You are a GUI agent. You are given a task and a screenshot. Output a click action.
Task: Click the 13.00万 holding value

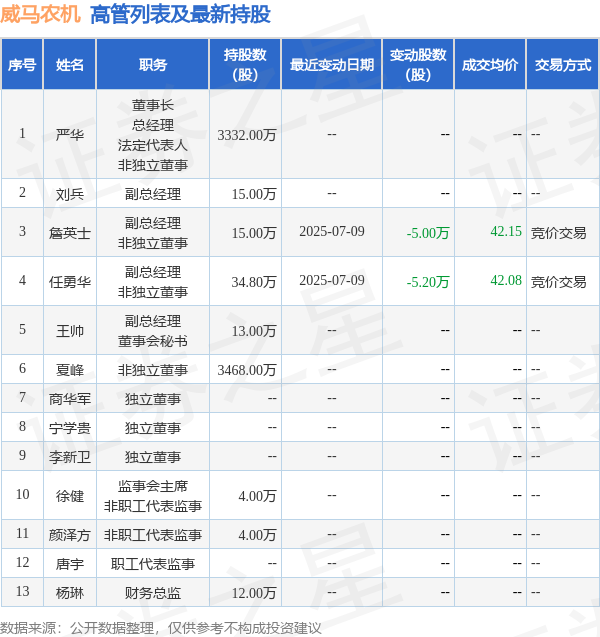pos(254,331)
